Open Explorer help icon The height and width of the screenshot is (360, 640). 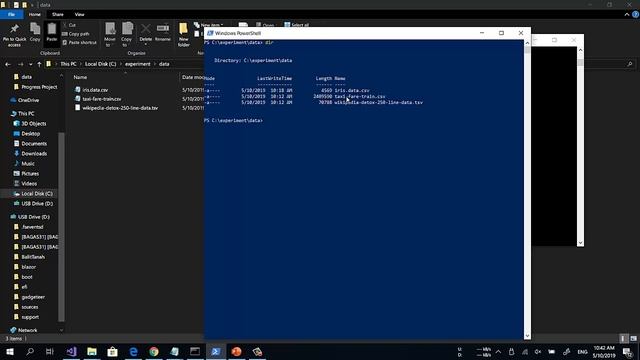click(x=636, y=14)
